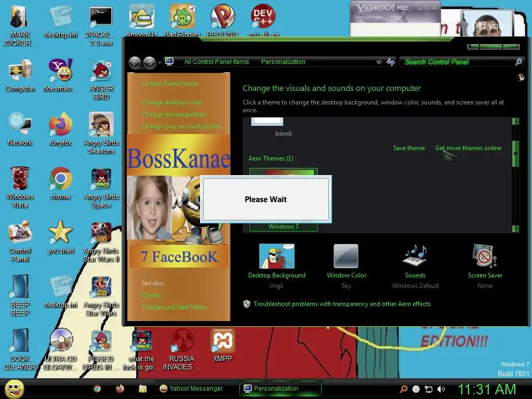Launch furryfox browser shortcut

point(60,129)
